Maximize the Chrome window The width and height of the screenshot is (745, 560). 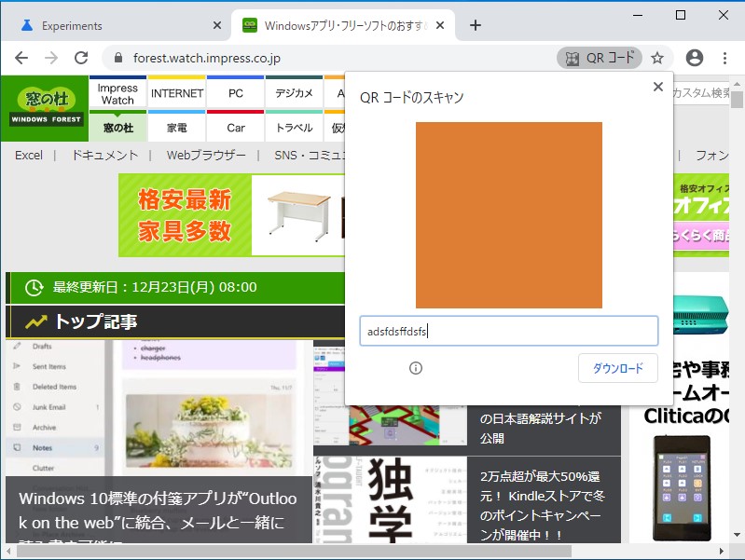[681, 15]
